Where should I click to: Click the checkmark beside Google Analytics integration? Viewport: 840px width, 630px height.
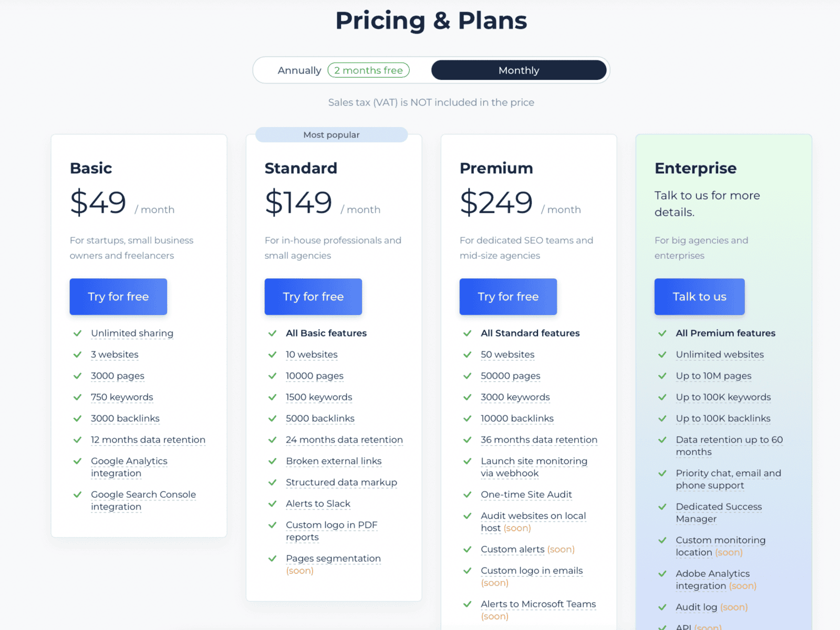coord(78,461)
